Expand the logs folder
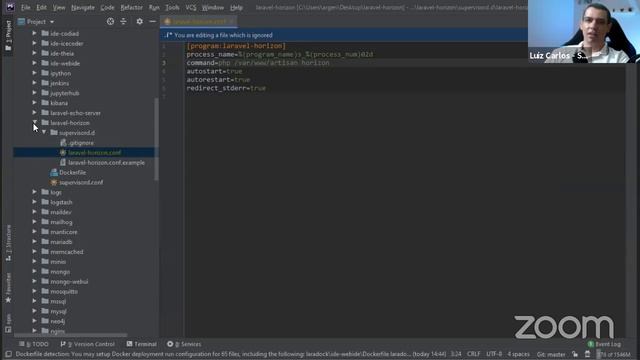This screenshot has height=360, width=640. click(x=34, y=192)
